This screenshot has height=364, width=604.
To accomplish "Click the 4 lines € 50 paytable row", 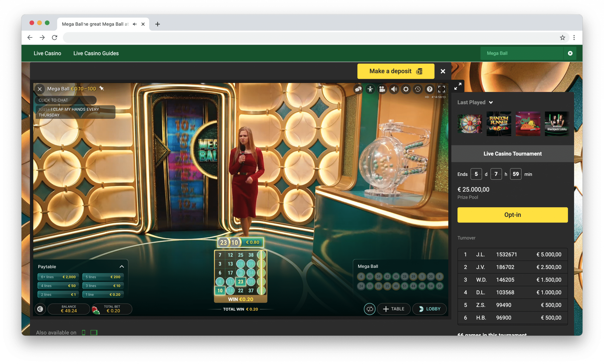I will 58,286.
